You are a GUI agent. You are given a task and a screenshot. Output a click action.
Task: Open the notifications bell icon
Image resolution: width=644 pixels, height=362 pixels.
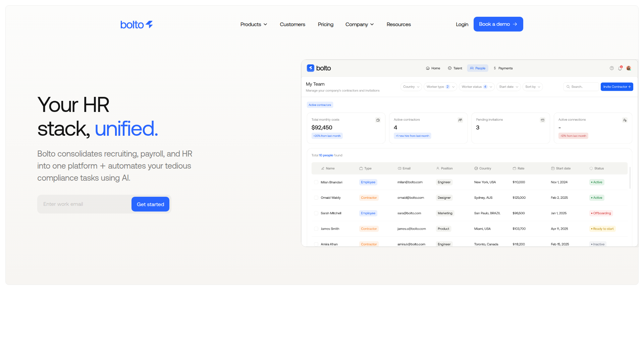pyautogui.click(x=620, y=68)
